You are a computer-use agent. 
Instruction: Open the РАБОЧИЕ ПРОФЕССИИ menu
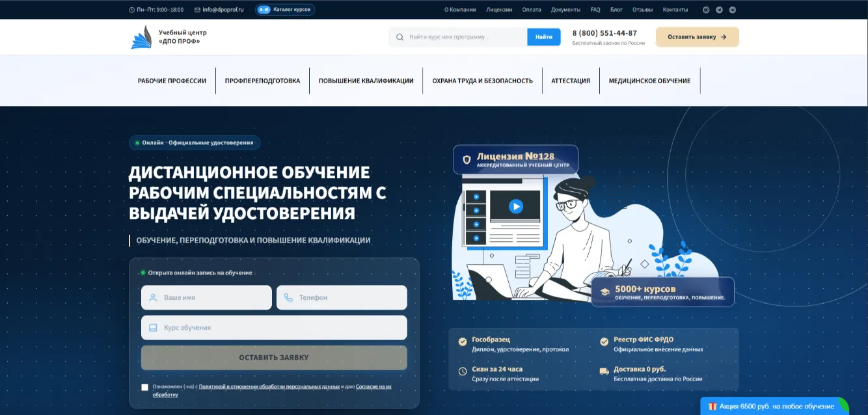coord(172,81)
